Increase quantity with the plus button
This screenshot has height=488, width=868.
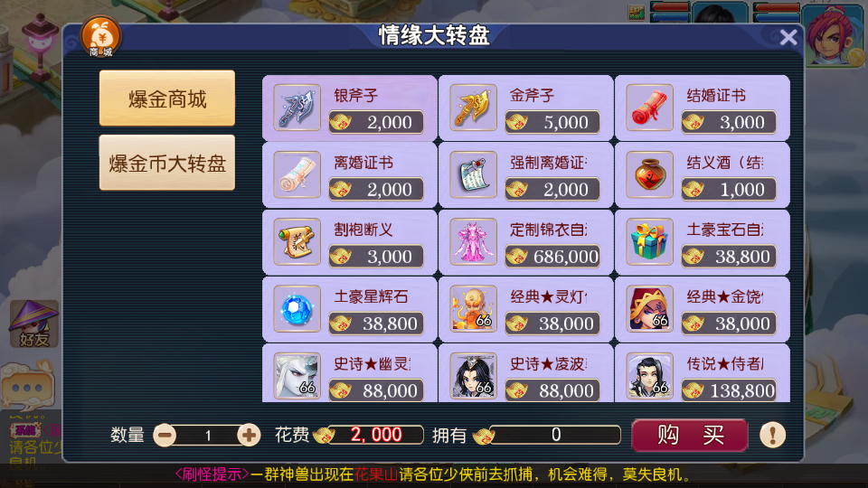pyautogui.click(x=249, y=436)
